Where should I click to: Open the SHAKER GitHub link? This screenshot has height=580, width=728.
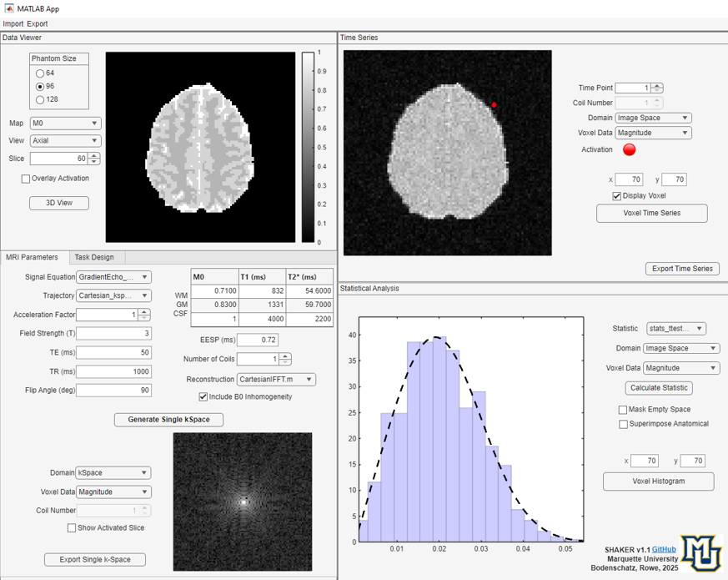(x=664, y=549)
